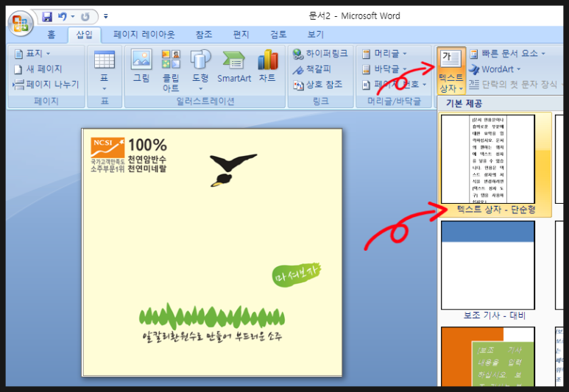Select the black bird image in document

tap(233, 170)
